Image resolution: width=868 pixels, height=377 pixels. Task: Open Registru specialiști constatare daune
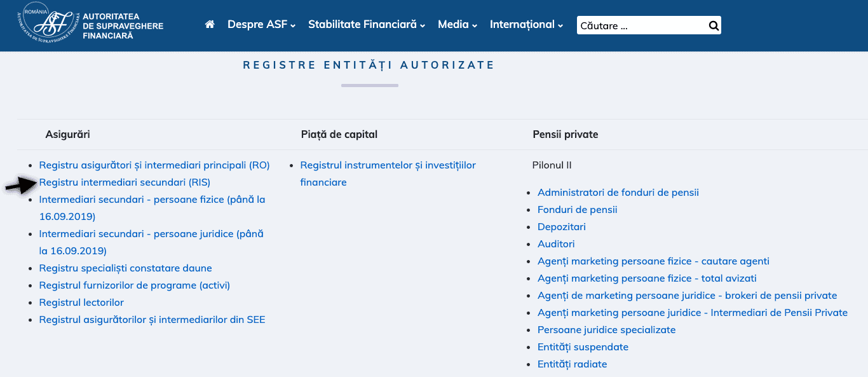[x=126, y=268]
